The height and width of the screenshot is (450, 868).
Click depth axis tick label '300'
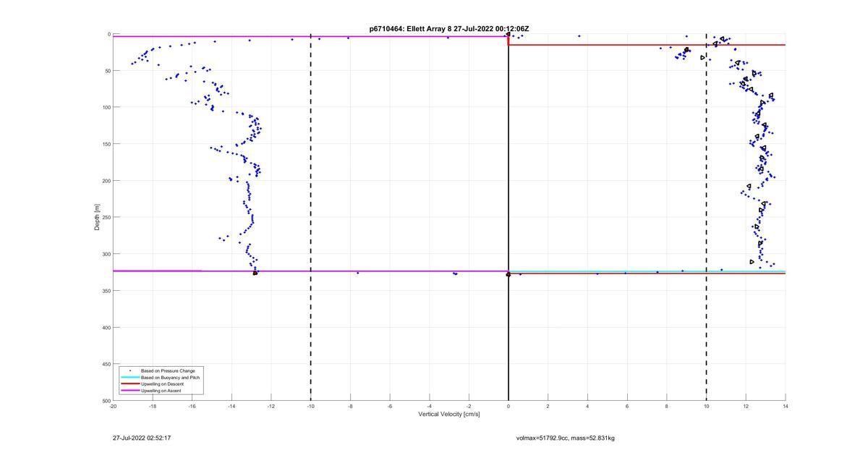tap(106, 254)
